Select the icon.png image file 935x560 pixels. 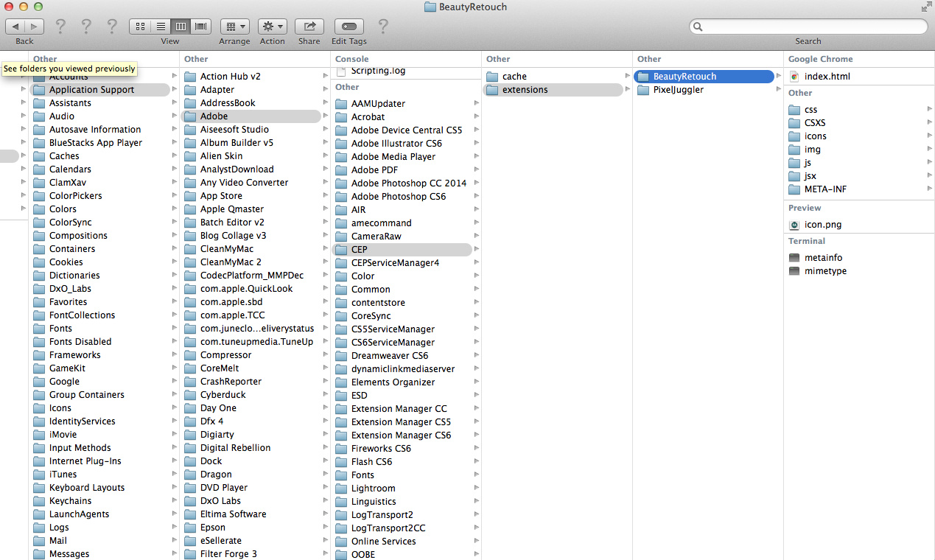click(822, 225)
